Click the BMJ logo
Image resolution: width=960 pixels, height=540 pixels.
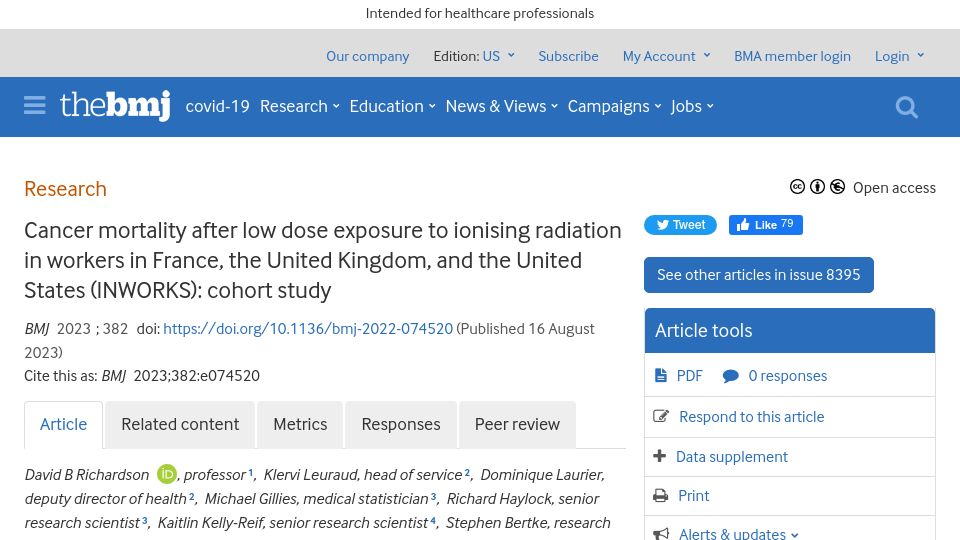coord(115,105)
